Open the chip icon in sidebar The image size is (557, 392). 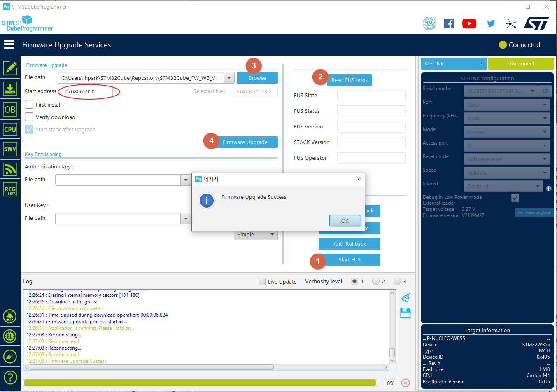[10, 336]
